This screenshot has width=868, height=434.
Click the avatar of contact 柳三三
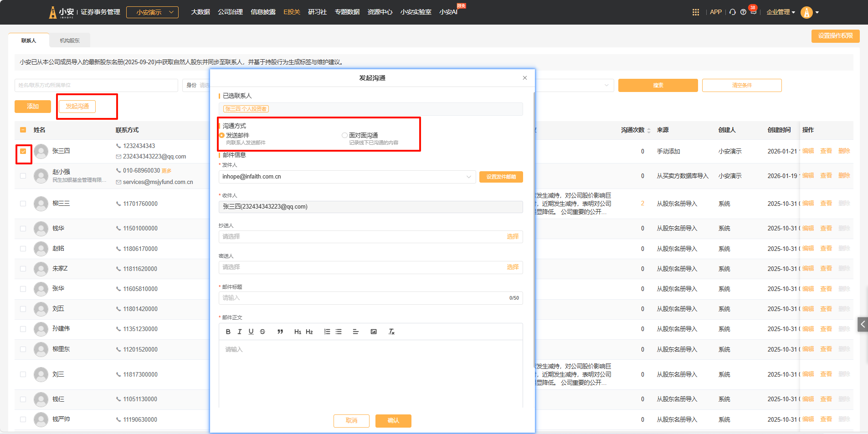point(41,204)
